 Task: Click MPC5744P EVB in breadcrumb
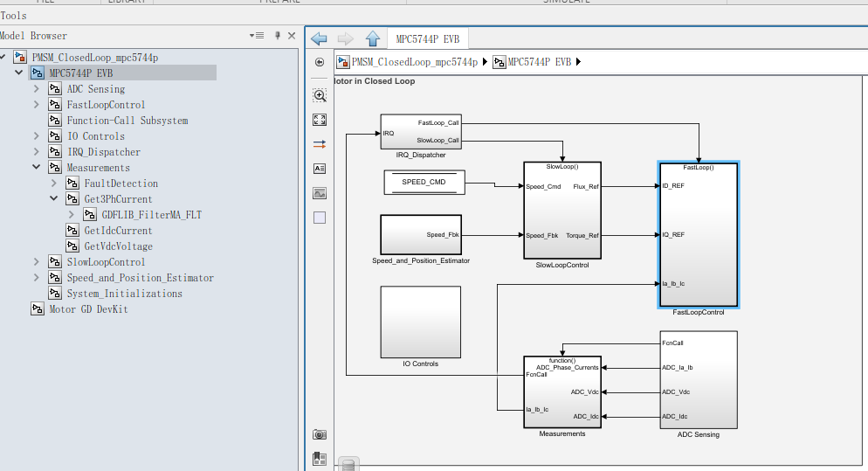(539, 61)
